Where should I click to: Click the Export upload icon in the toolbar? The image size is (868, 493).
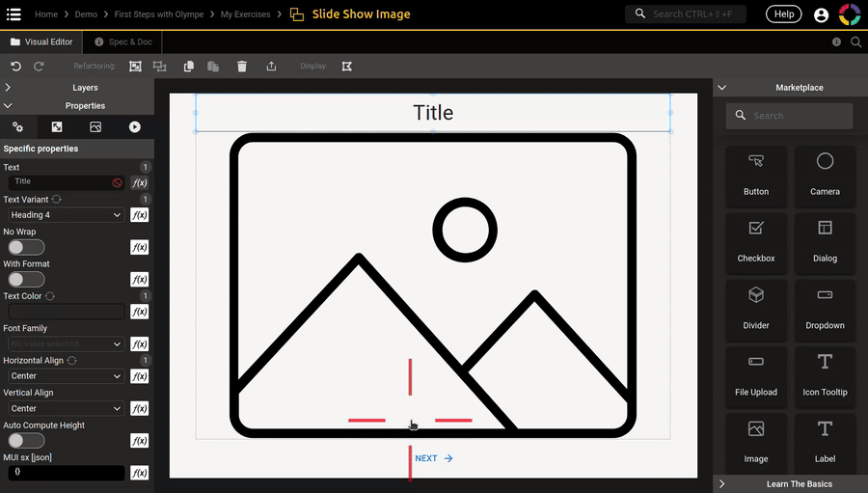(x=271, y=67)
